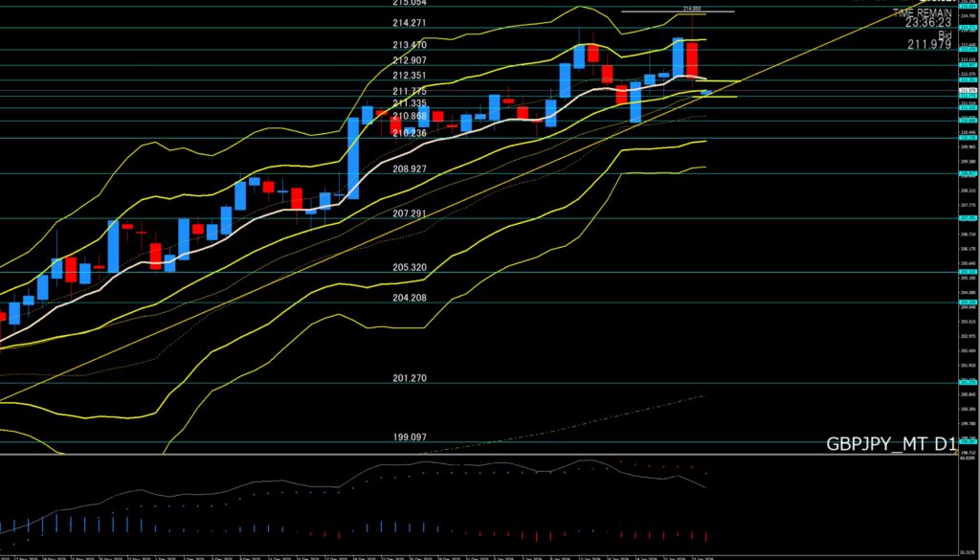Select the 214.271 price level label
Image resolution: width=980 pixels, height=560 pixels.
[410, 23]
